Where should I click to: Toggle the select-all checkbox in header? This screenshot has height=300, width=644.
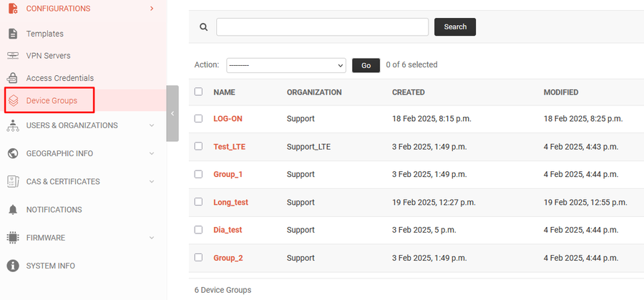pyautogui.click(x=198, y=92)
